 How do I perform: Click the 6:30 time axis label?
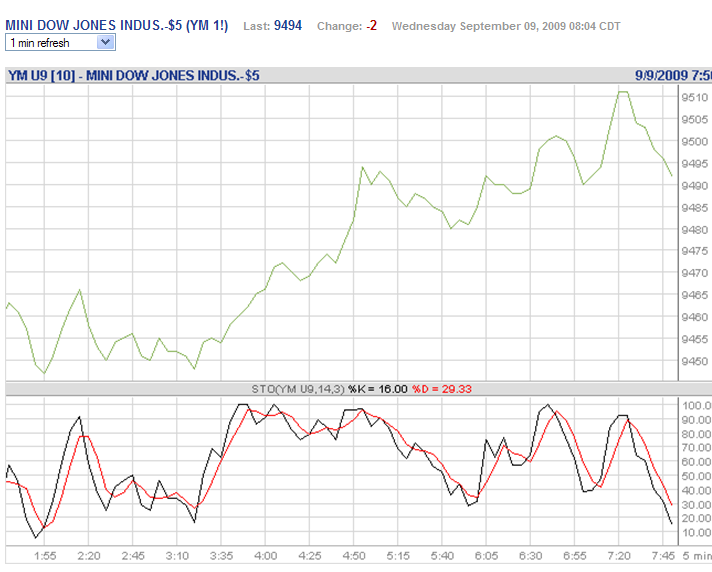(531, 556)
